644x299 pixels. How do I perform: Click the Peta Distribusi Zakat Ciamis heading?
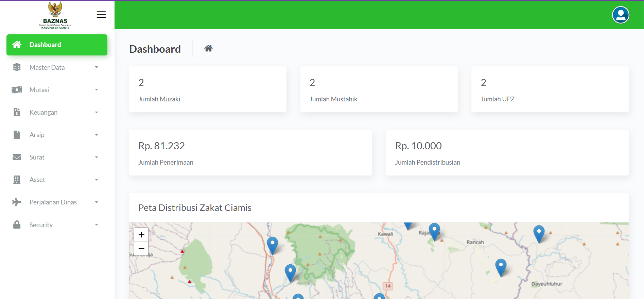(x=195, y=207)
